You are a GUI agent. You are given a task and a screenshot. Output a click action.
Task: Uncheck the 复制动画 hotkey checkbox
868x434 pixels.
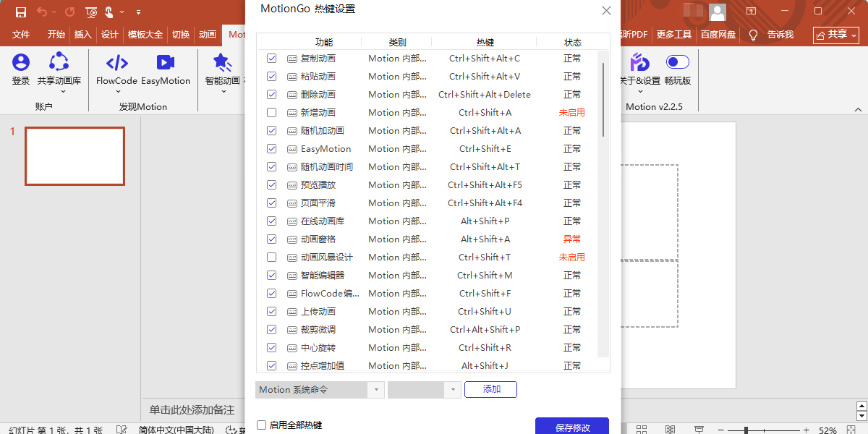click(272, 59)
